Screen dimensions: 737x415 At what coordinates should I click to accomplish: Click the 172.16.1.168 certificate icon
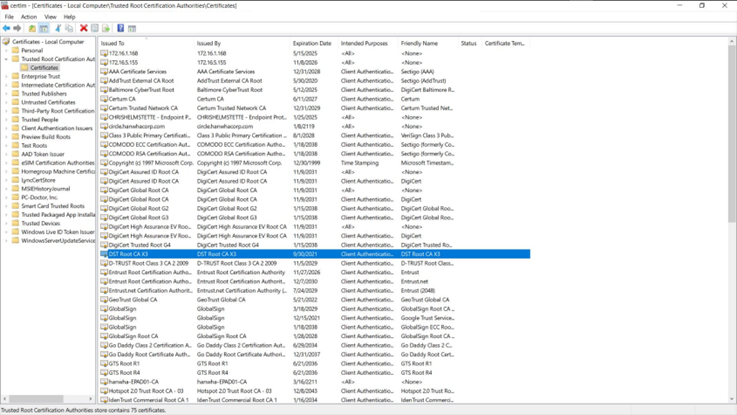coord(104,54)
